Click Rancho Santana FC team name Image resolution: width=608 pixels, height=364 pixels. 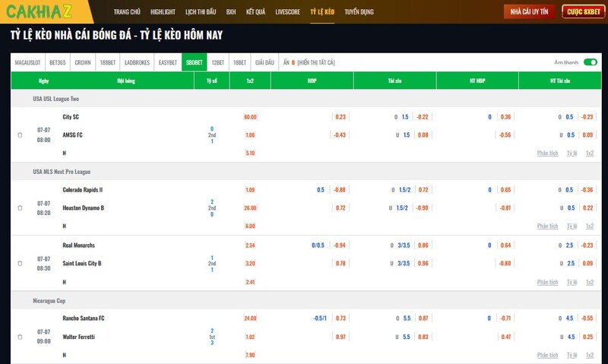click(84, 318)
